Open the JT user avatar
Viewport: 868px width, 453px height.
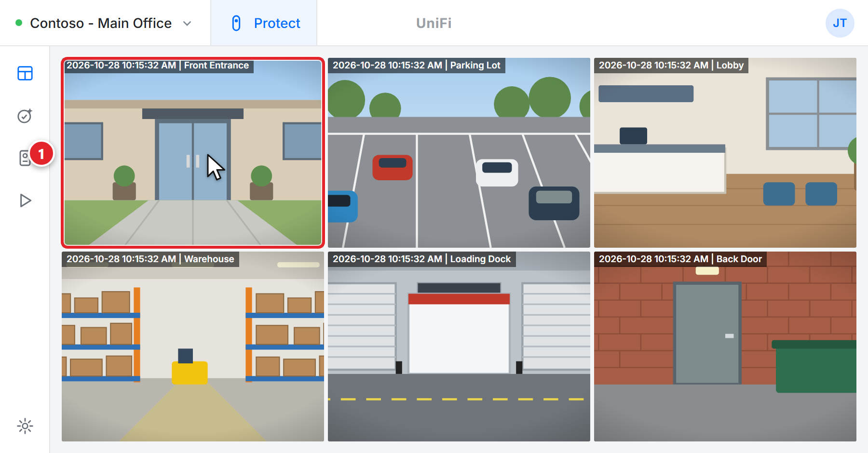click(840, 23)
